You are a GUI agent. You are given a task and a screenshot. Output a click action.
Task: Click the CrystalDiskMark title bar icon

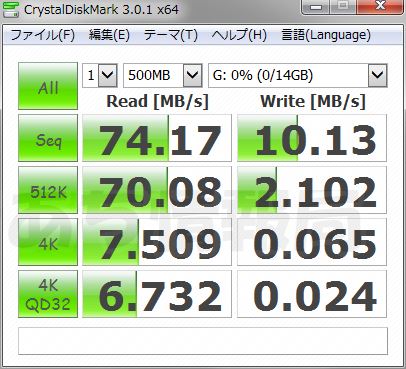pos(10,9)
